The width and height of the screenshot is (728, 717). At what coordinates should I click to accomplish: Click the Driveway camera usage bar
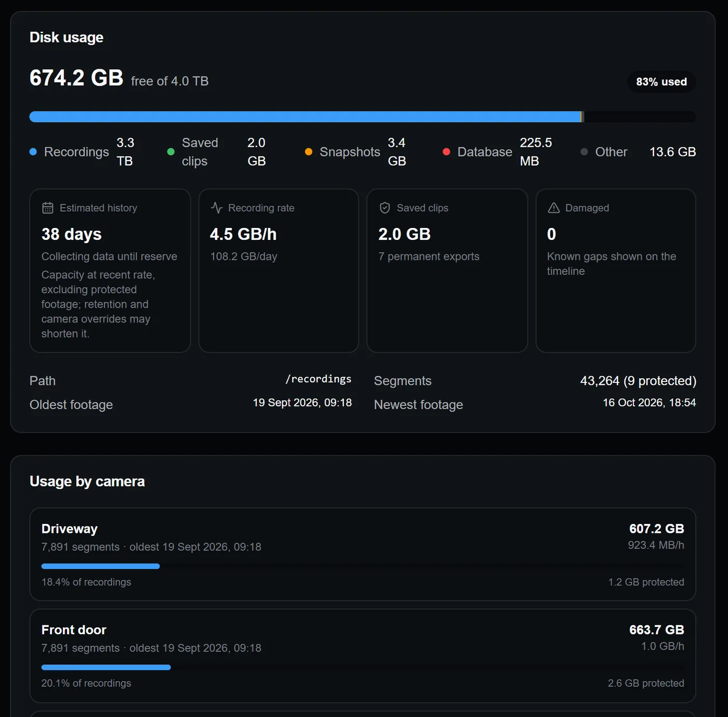[x=362, y=566]
